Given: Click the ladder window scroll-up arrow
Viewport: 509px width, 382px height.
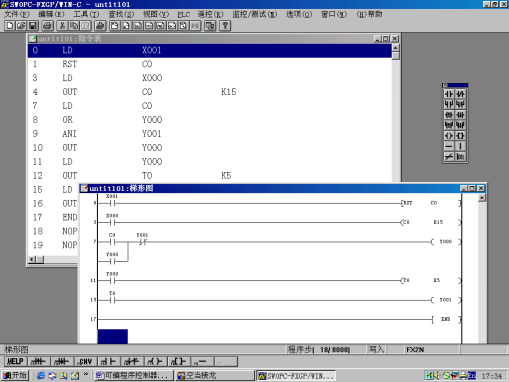Looking at the screenshot, I should click(x=482, y=198).
